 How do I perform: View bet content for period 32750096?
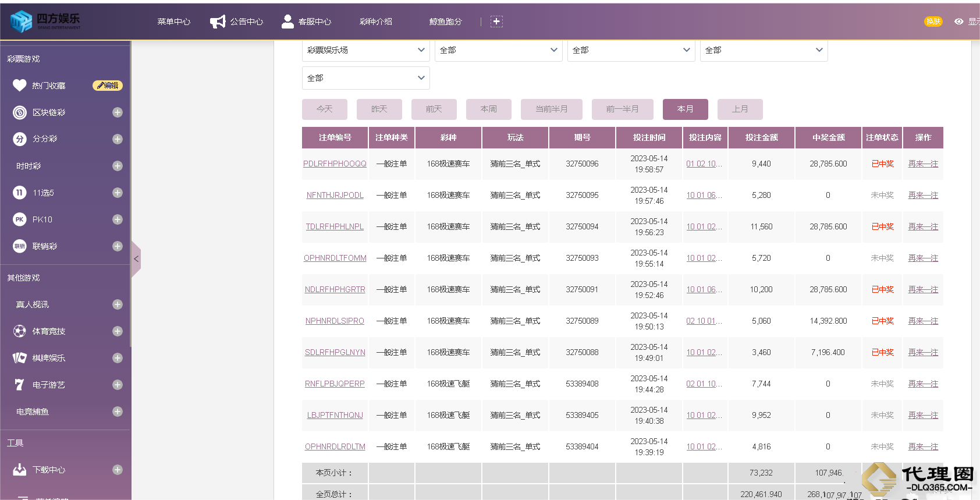pos(704,164)
